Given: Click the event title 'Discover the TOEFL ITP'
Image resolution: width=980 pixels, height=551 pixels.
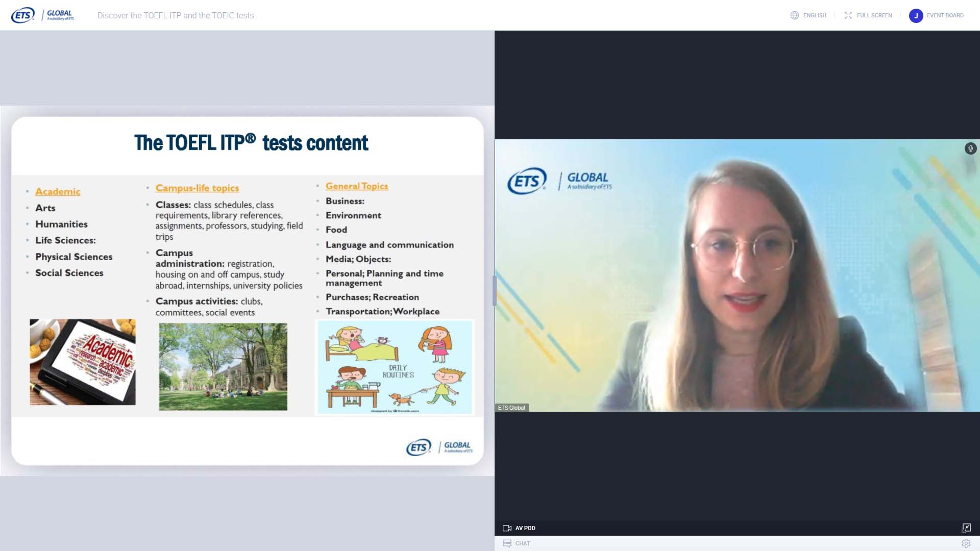Looking at the screenshot, I should 176,15.
